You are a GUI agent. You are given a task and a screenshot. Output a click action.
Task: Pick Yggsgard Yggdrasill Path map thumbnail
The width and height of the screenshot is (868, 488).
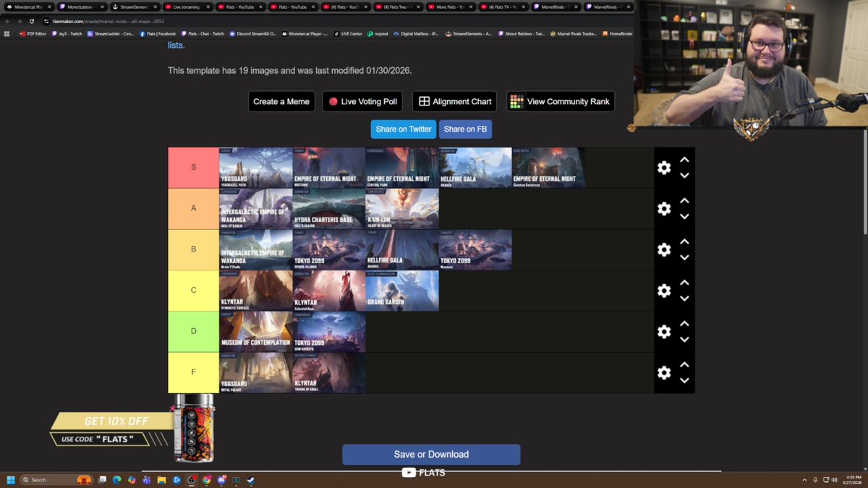pos(256,168)
